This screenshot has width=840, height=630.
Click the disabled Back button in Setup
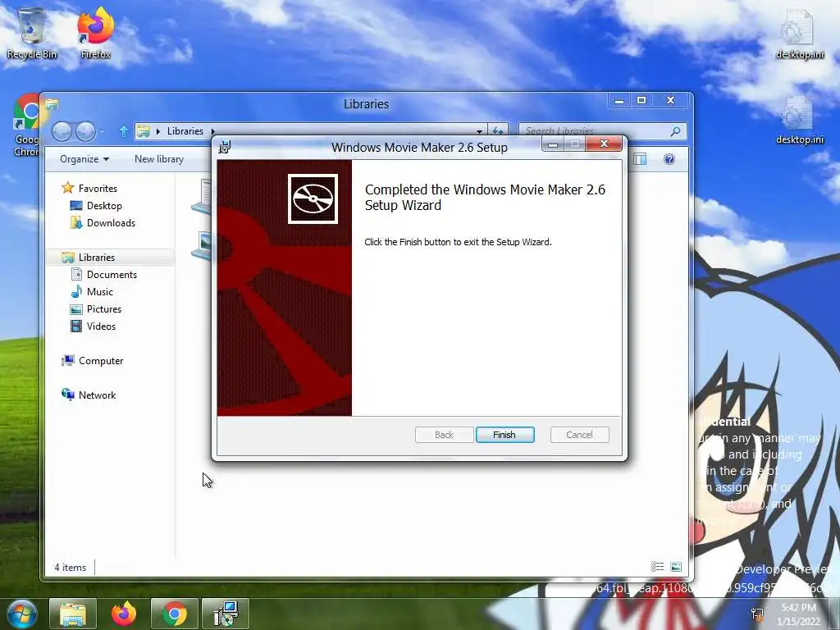coord(444,435)
